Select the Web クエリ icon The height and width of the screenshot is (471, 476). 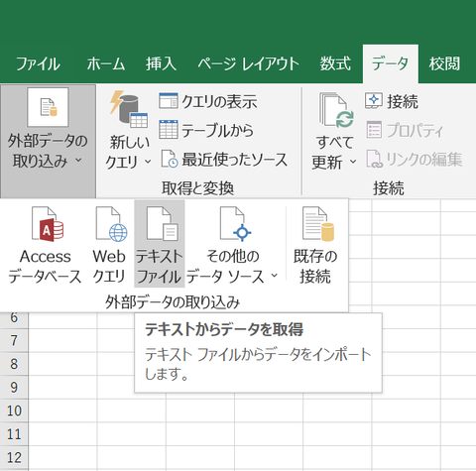pos(111,224)
